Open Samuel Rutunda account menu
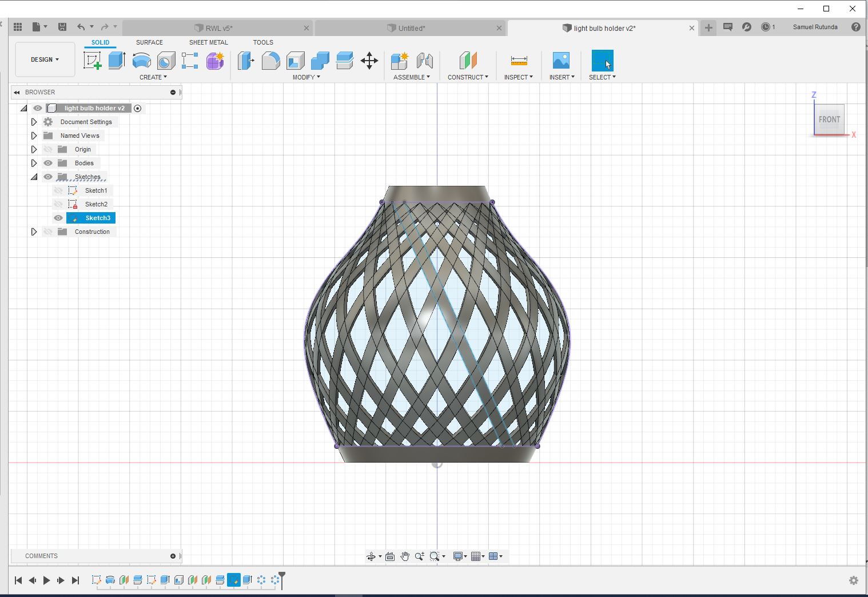 click(815, 27)
